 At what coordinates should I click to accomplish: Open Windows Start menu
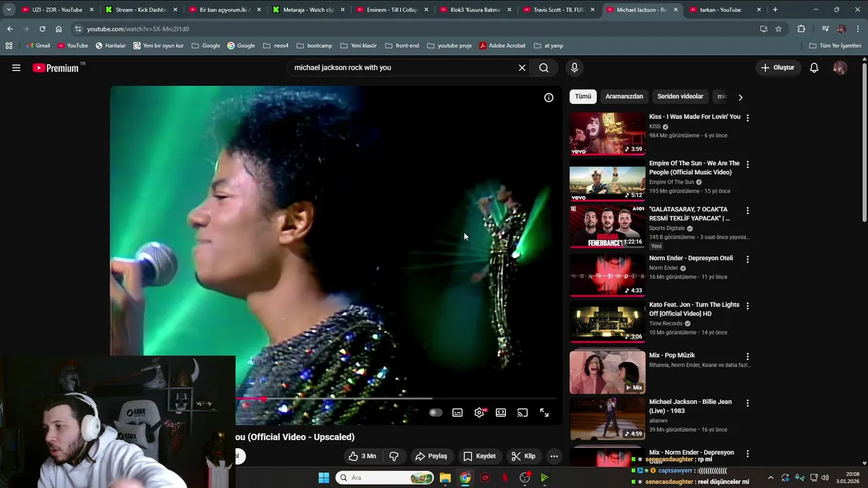tap(323, 478)
